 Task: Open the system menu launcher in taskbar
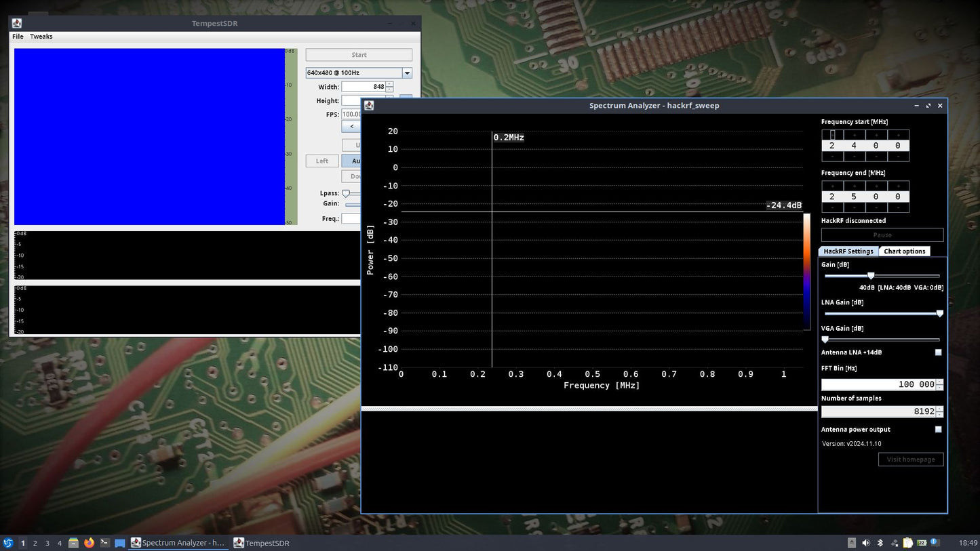7,543
